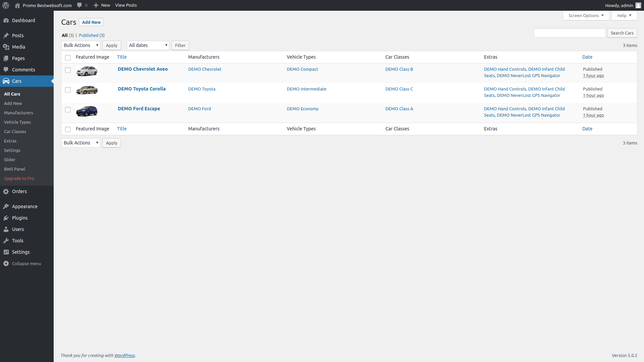Click Add New button beside Cars heading
The height and width of the screenshot is (362, 644).
tap(91, 22)
